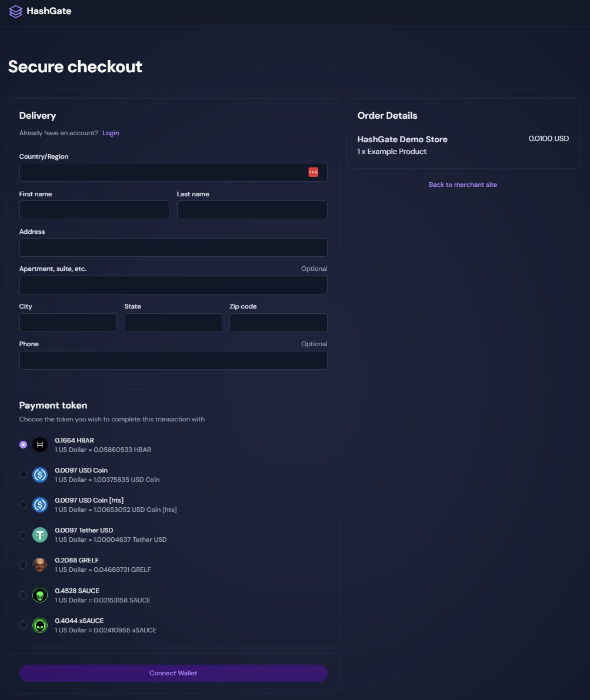Viewport: 590px width, 700px height.
Task: Select the 0.0097 USD Coin radio button
Action: [x=24, y=474]
